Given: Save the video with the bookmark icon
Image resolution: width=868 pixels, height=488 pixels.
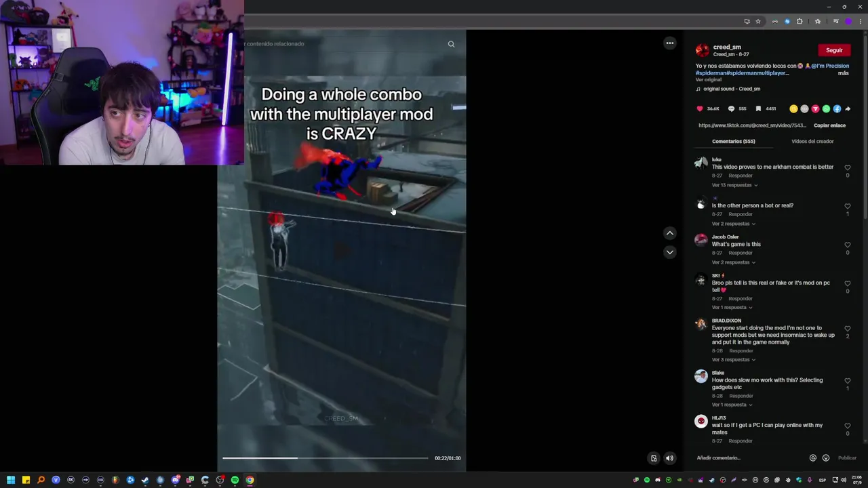Looking at the screenshot, I should click(x=758, y=108).
